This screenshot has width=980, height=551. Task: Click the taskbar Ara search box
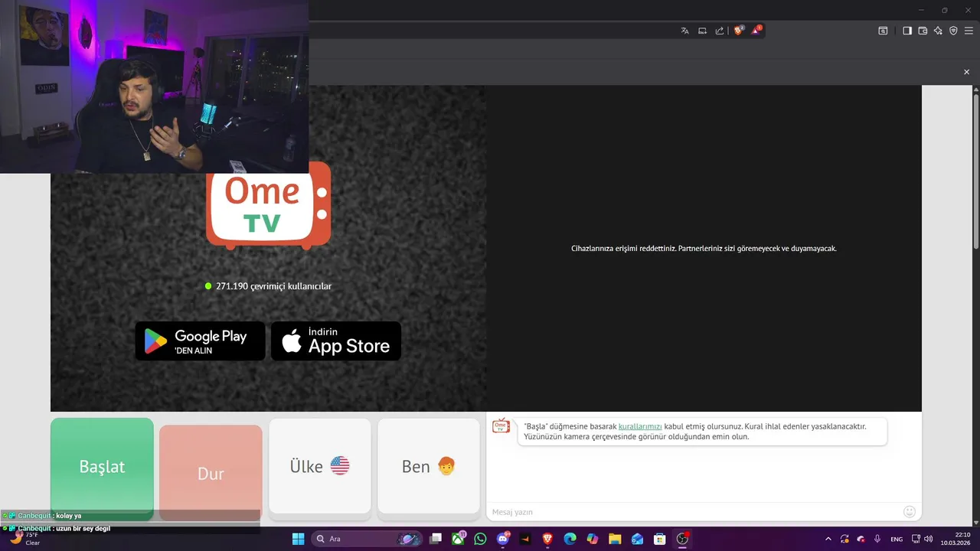[x=367, y=539]
